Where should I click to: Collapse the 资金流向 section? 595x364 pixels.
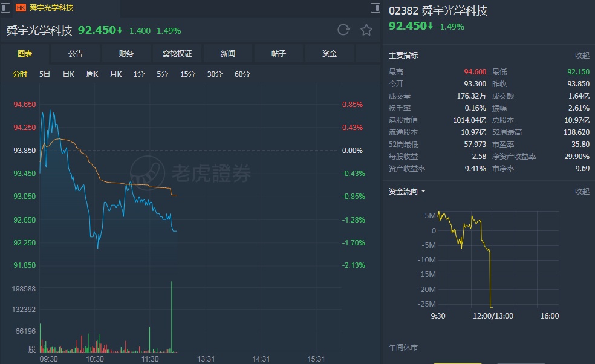582,192
